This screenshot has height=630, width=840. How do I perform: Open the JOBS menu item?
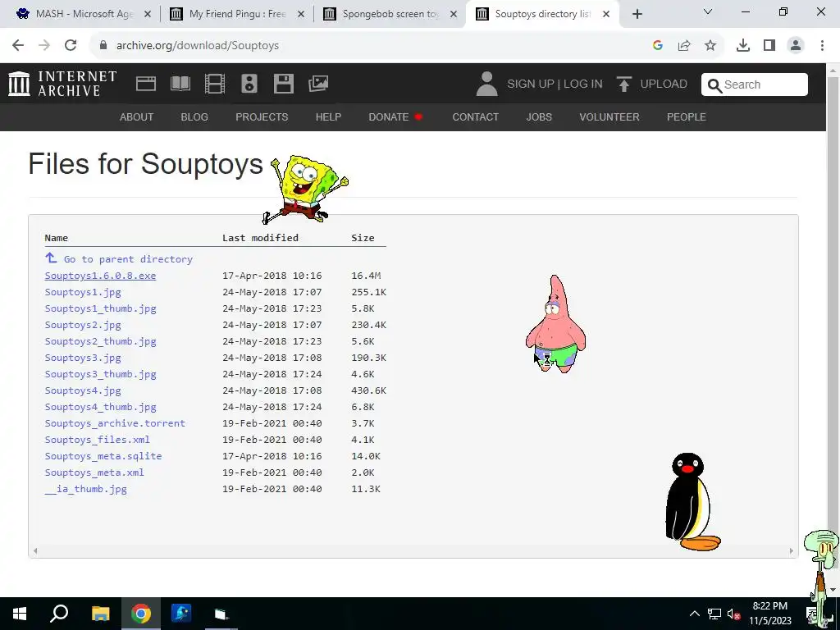[x=539, y=116]
